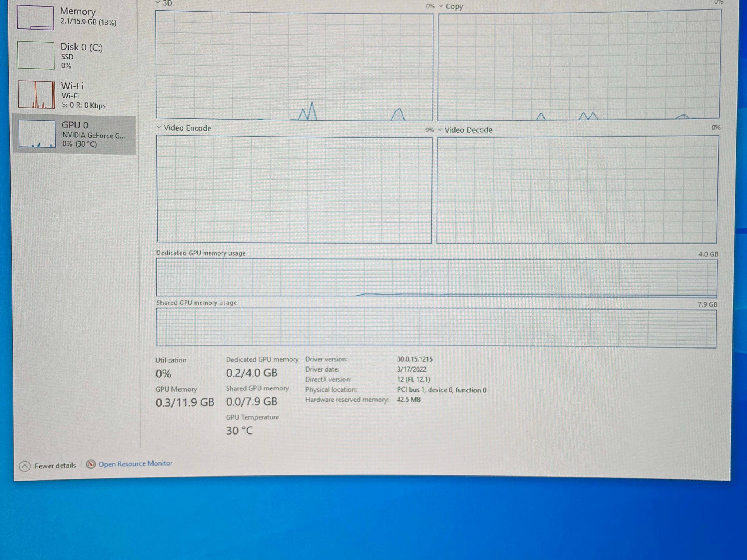
Task: Click the Dedicated GPU memory usage label
Action: point(201,253)
